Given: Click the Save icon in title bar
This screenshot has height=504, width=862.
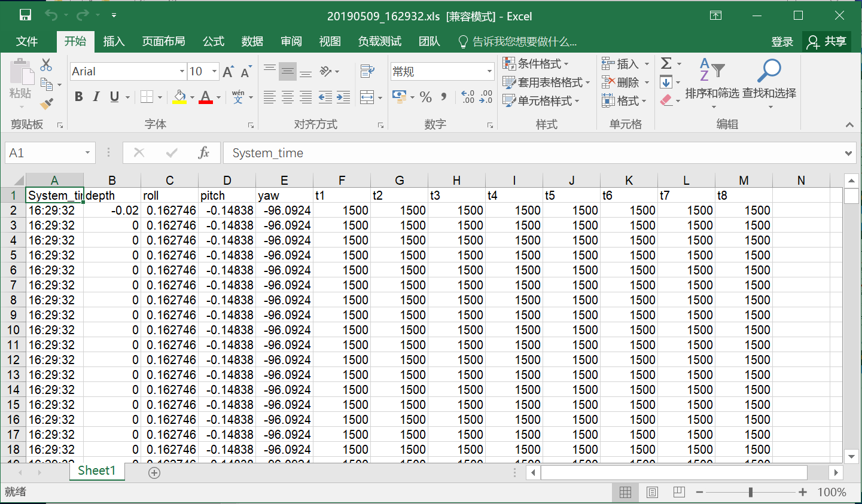Looking at the screenshot, I should point(25,16).
